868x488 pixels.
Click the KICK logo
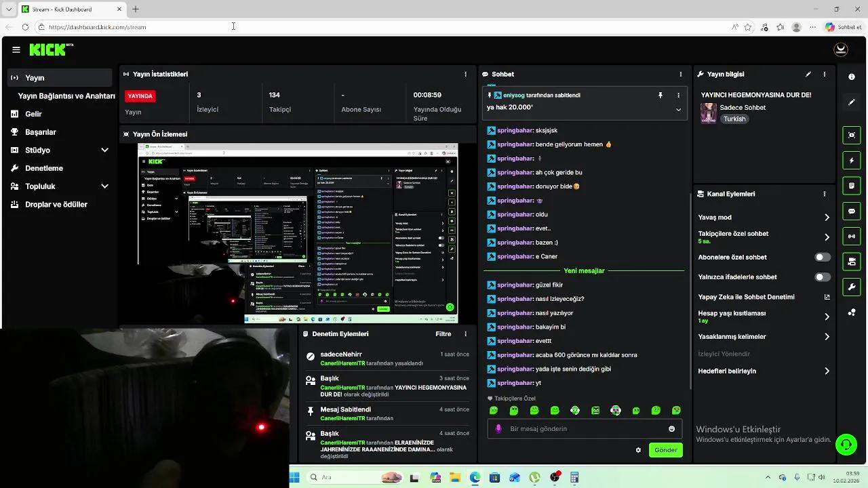[51, 49]
